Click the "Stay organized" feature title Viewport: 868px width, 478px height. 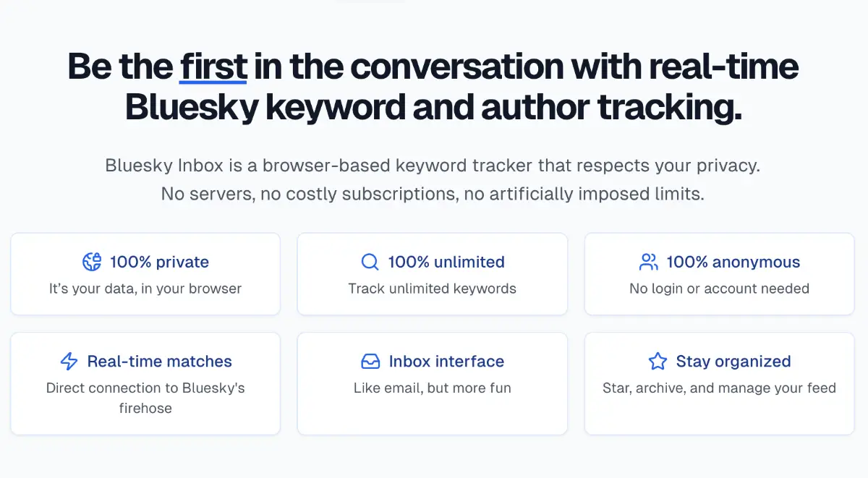click(733, 361)
